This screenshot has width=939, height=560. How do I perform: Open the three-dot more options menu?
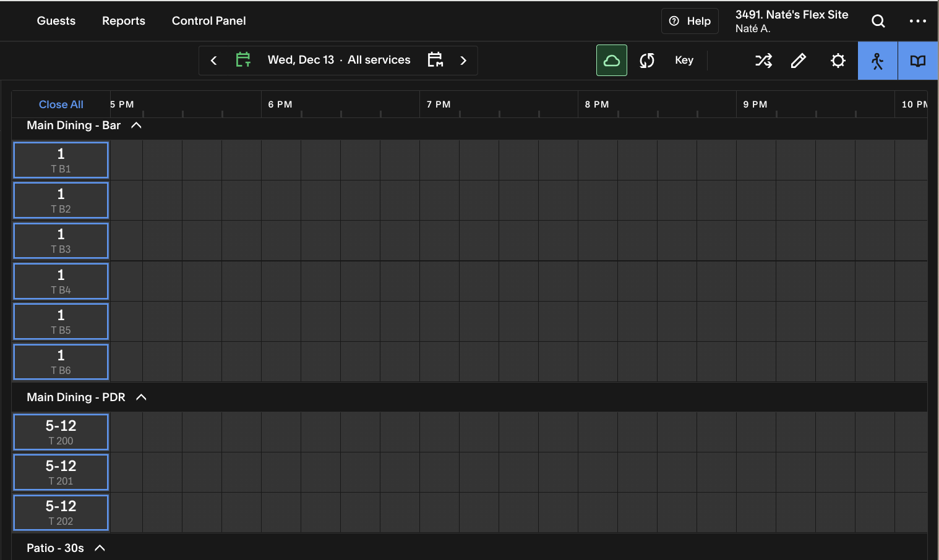[x=917, y=21]
